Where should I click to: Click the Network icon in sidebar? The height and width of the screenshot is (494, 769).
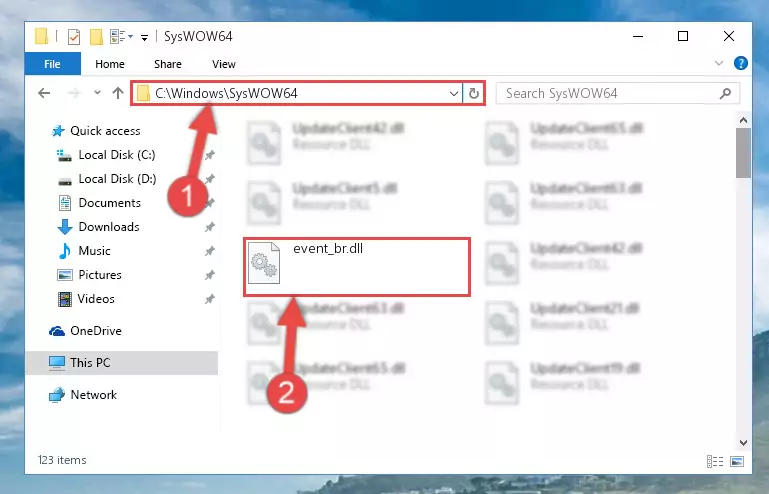click(57, 395)
